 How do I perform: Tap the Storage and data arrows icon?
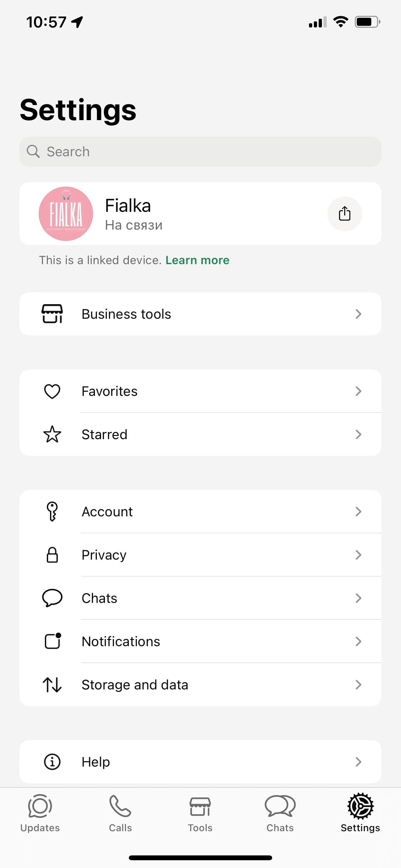point(52,684)
